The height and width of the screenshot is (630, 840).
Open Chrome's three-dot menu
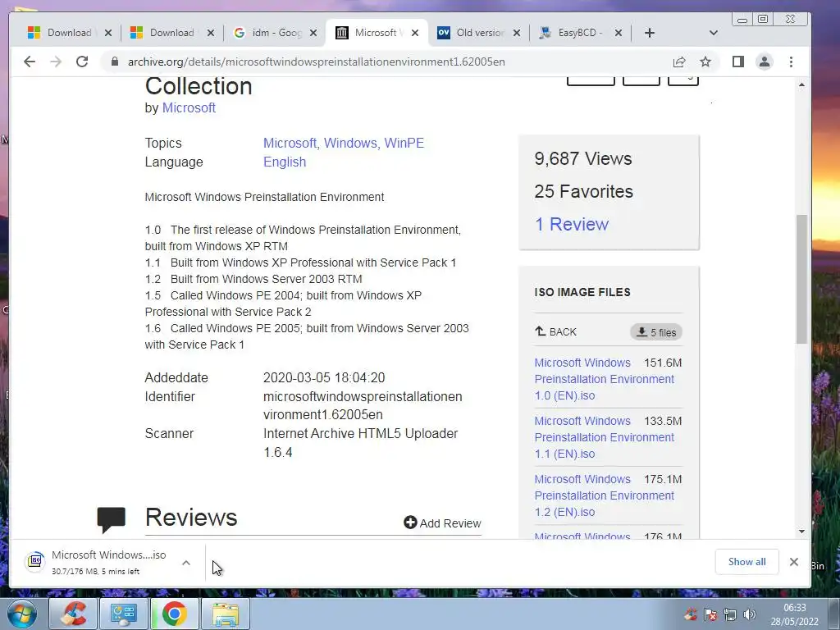pyautogui.click(x=792, y=62)
